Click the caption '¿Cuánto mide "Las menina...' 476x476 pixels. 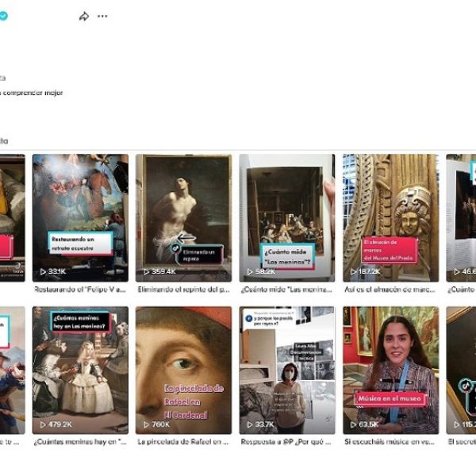point(286,290)
